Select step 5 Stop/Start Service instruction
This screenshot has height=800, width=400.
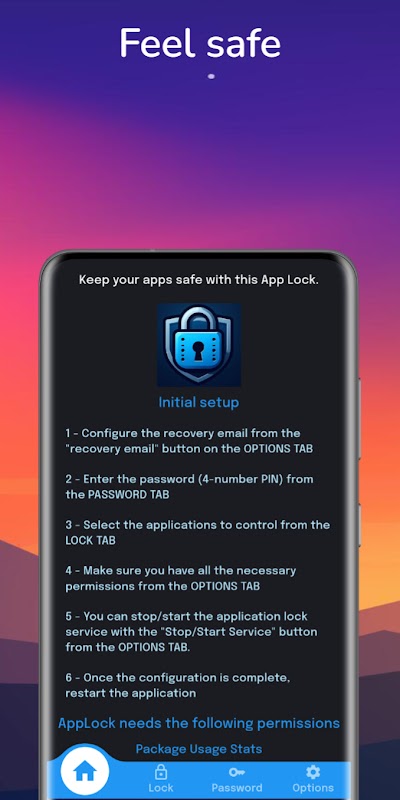[191, 632]
